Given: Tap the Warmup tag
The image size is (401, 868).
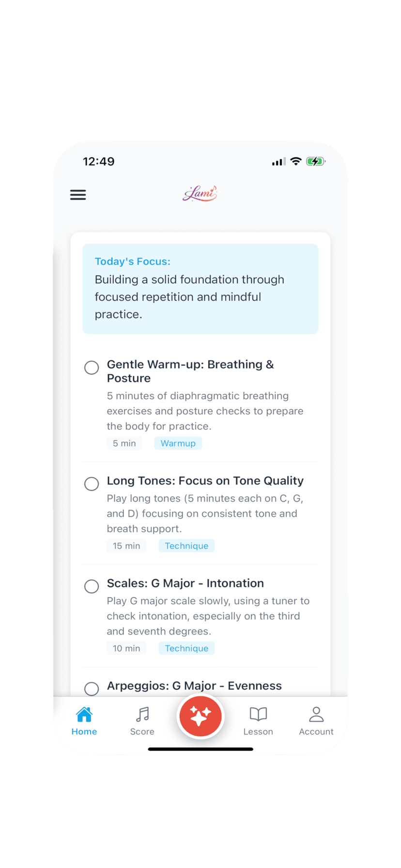Looking at the screenshot, I should pos(178,443).
